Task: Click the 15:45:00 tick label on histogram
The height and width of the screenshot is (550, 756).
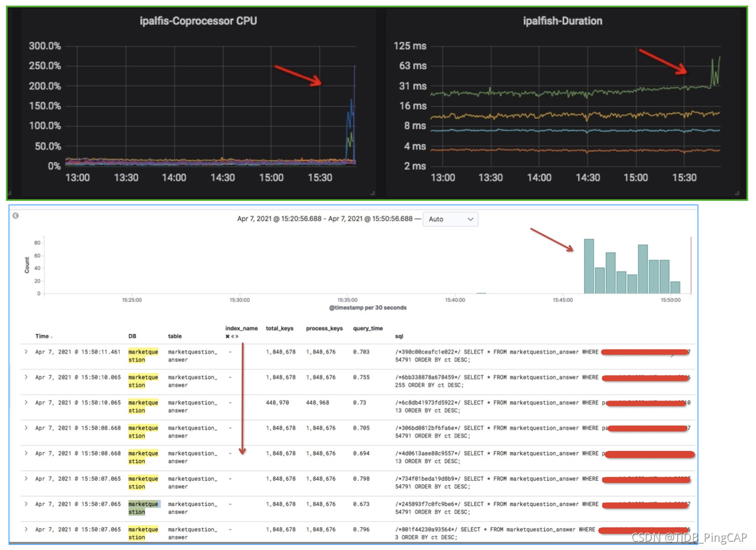Action: [x=563, y=300]
